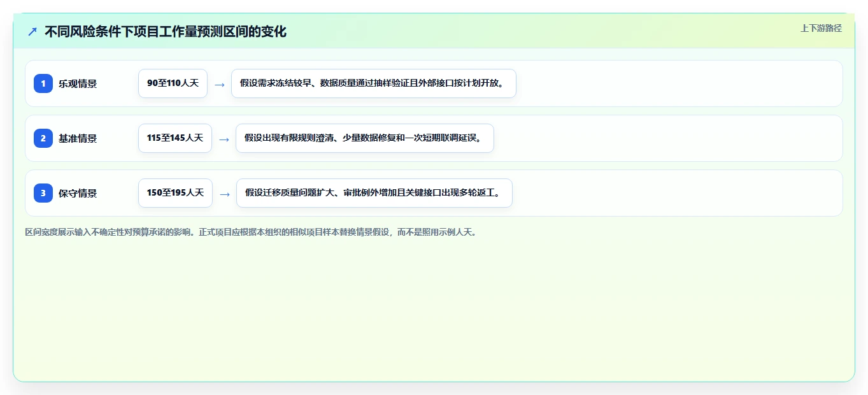Click the 乐观情景 label

tap(78, 83)
